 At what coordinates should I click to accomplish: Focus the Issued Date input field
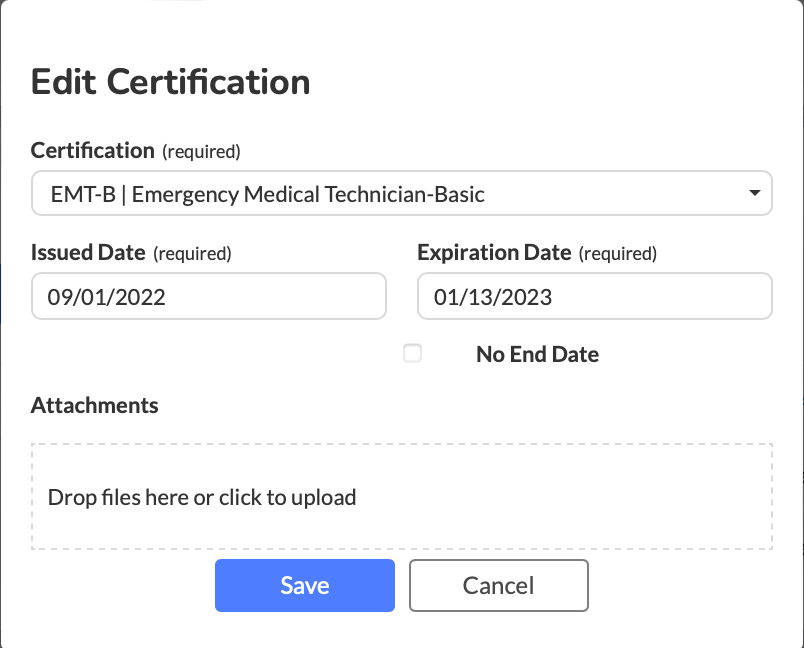208,297
